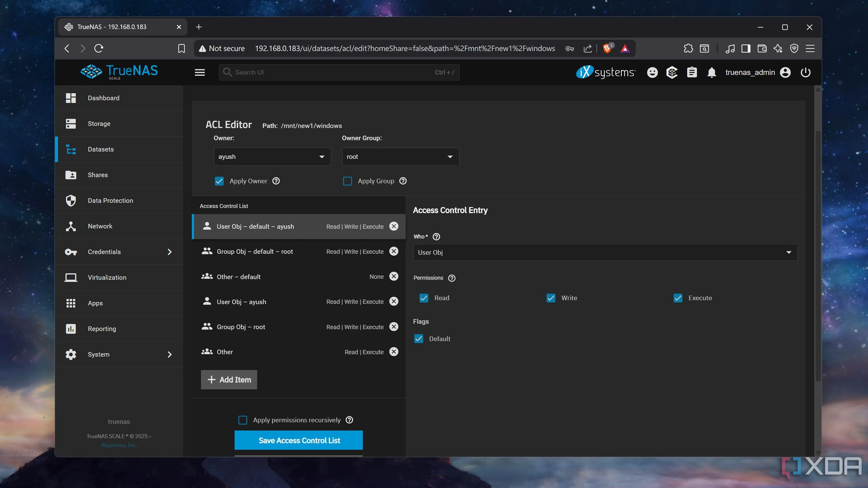868x488 pixels.
Task: Remove the Other – default entry
Action: click(x=394, y=276)
